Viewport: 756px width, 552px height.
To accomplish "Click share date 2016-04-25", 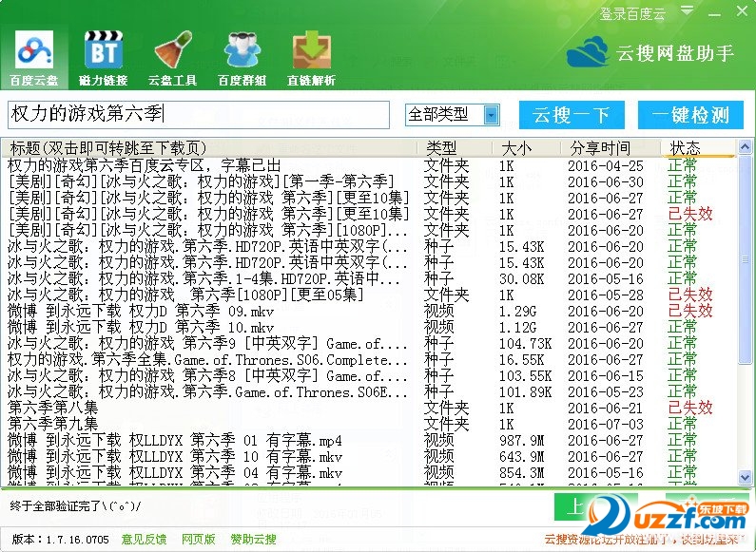I will (606, 166).
